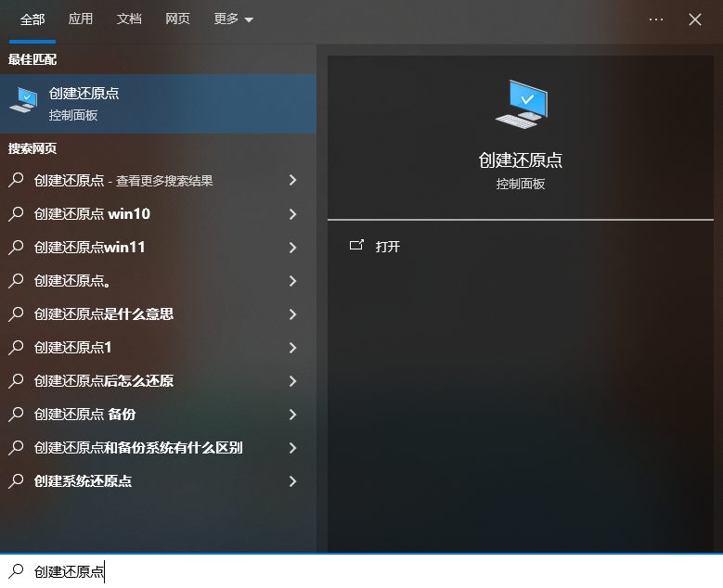Click magnifier icon next to 创建还原点win11
Image resolution: width=723 pixels, height=588 pixels.
(x=16, y=248)
